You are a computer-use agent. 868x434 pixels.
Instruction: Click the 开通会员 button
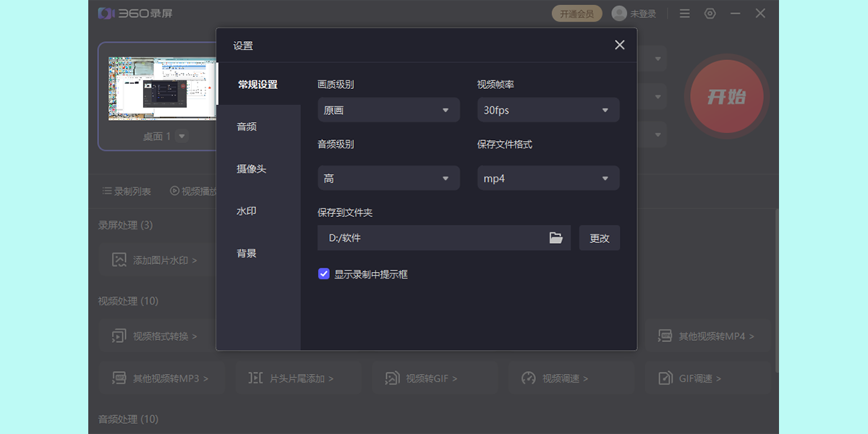(x=576, y=14)
